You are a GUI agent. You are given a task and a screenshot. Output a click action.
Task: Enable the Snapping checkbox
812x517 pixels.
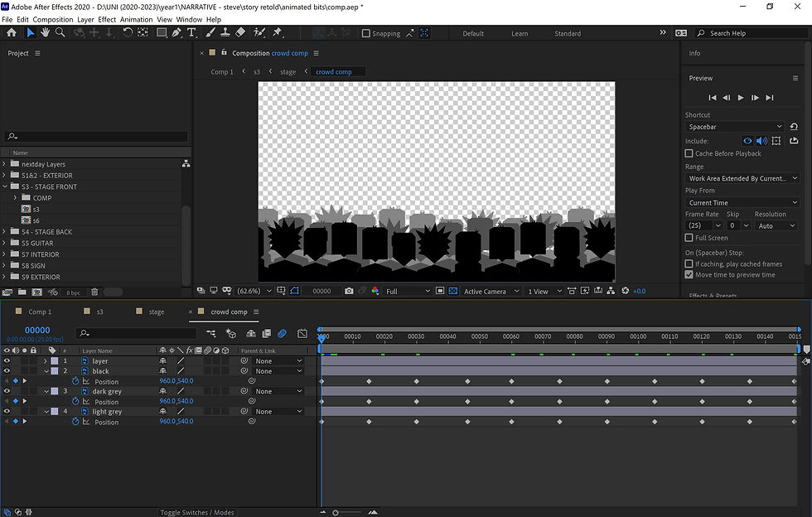pyautogui.click(x=366, y=34)
